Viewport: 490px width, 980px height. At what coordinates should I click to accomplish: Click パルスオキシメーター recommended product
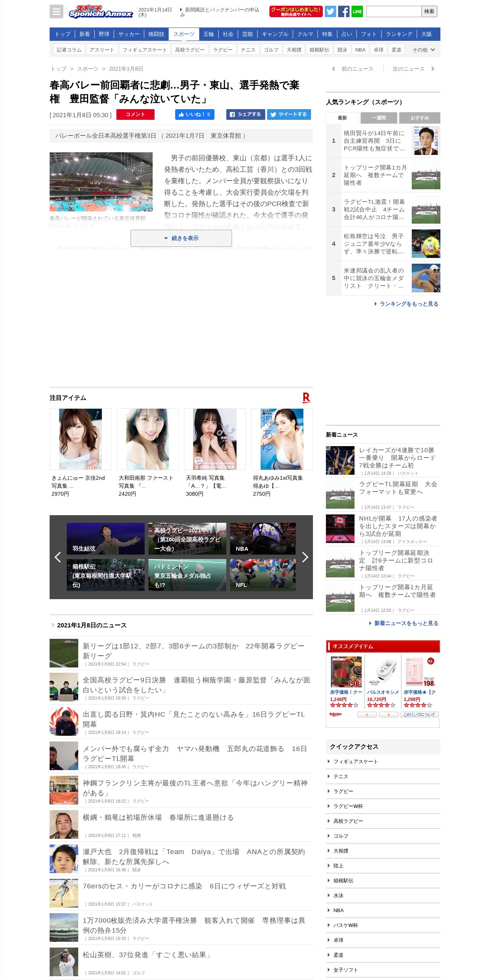(x=383, y=682)
